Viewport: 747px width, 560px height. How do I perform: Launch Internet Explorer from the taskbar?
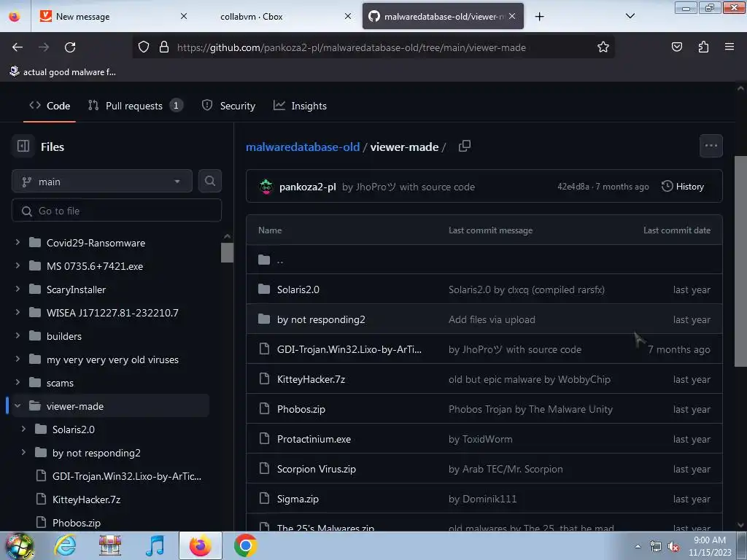65,545
